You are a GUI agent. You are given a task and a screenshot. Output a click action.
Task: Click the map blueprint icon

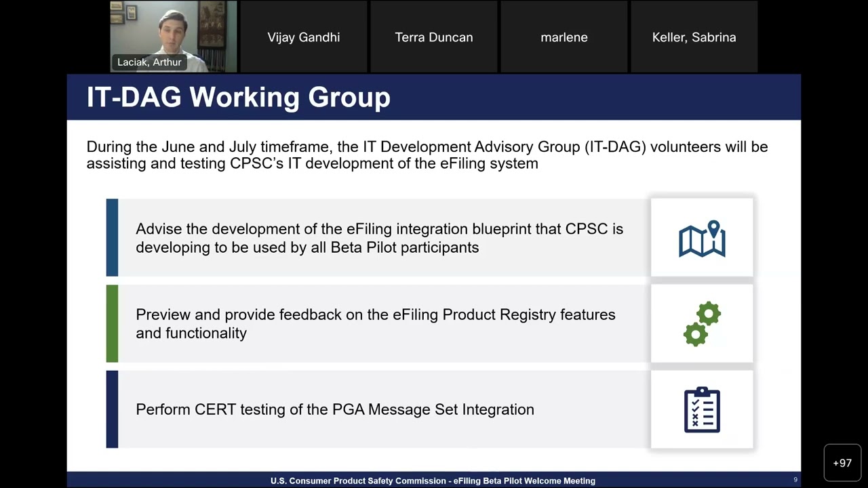[x=702, y=239]
